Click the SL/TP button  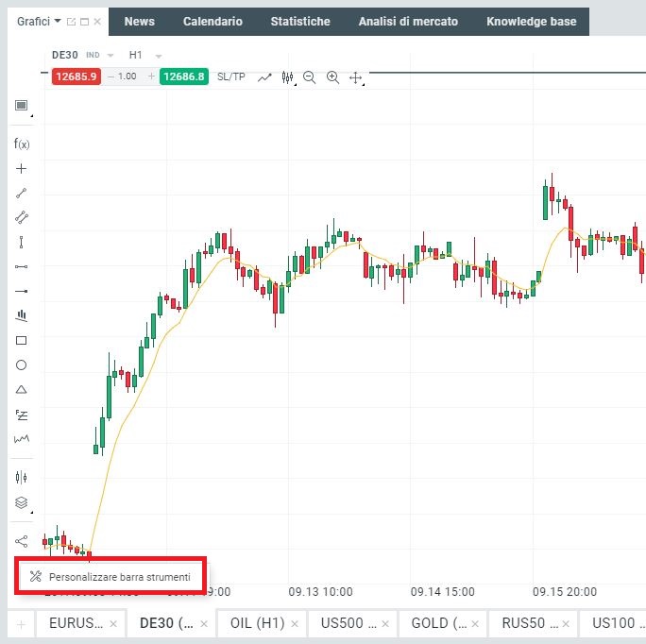pyautogui.click(x=230, y=76)
